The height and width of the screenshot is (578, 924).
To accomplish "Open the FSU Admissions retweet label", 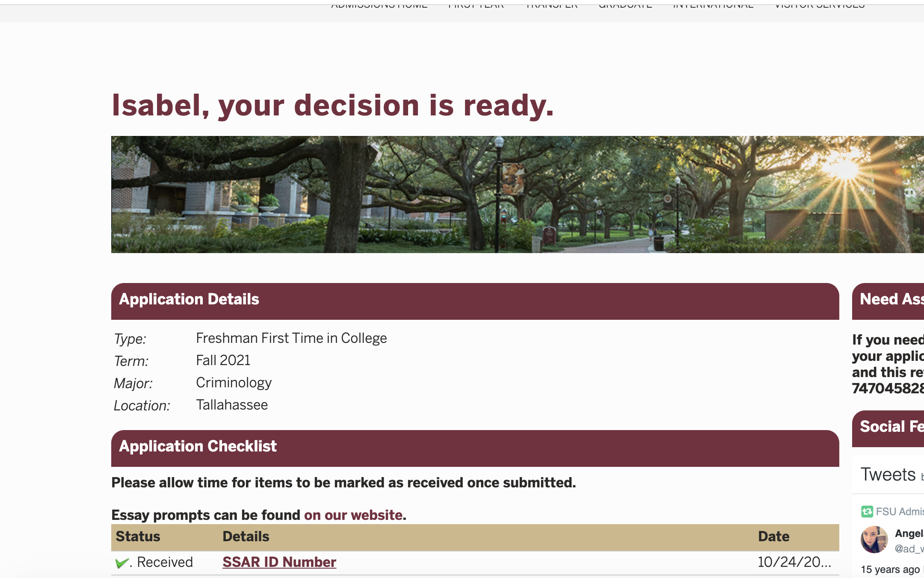I will (900, 511).
